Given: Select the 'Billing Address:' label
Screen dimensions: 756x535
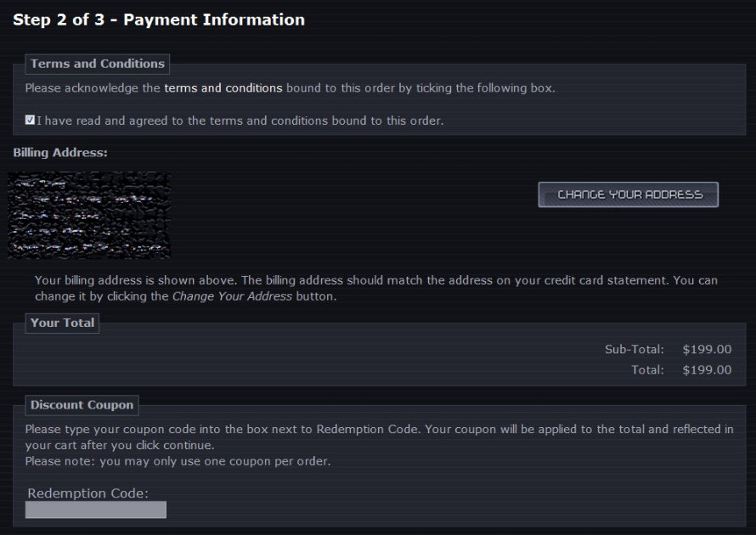Looking at the screenshot, I should pos(59,153).
